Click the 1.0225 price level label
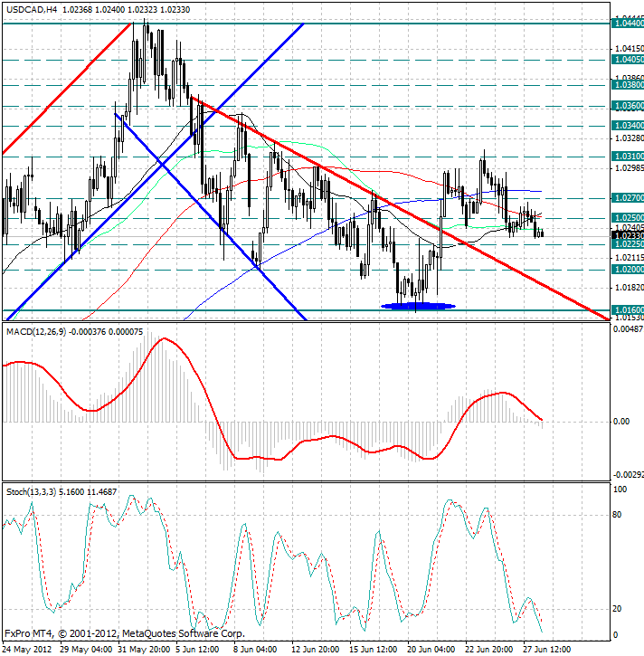This screenshot has height=656, width=644. pyautogui.click(x=628, y=244)
